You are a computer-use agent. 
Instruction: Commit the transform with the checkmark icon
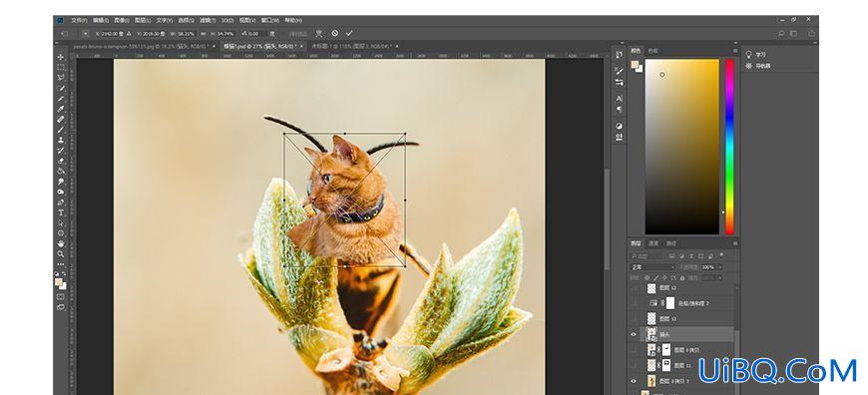[349, 33]
